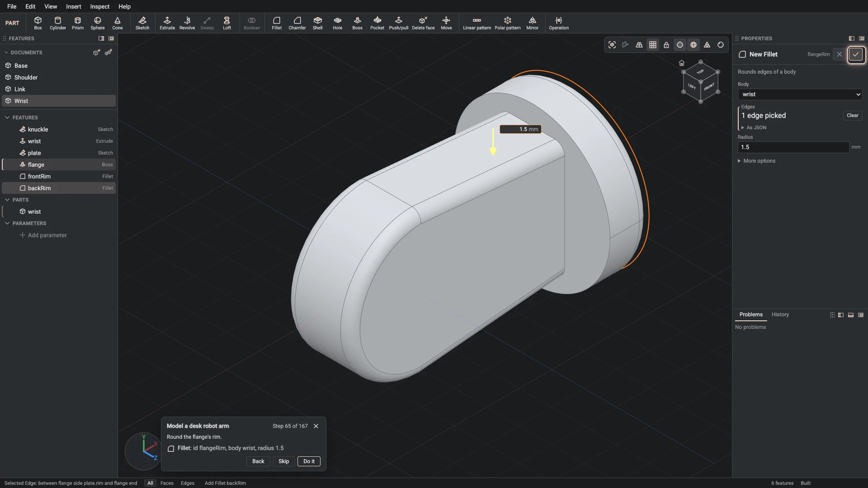Screen dimensions: 868x488
Task: Select the Cylinder tool
Action: click(58, 23)
